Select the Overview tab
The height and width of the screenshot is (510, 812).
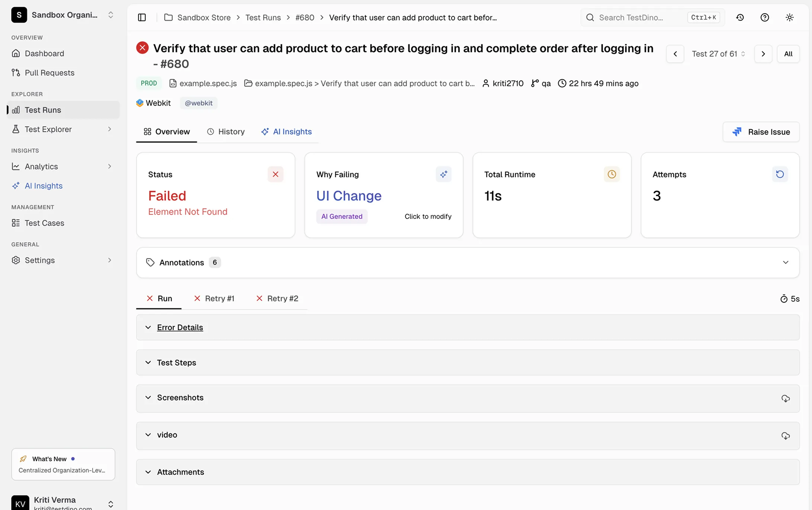tap(167, 132)
